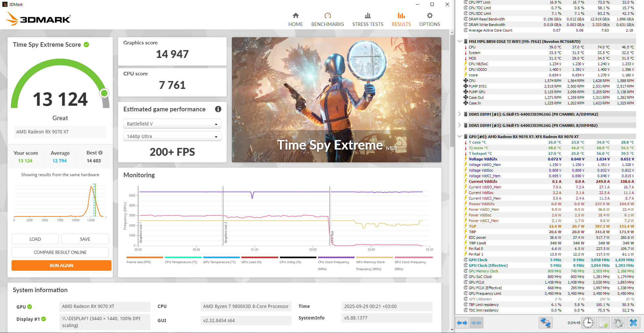
Task: Select the RESULTS tab
Action: pyautogui.click(x=401, y=20)
